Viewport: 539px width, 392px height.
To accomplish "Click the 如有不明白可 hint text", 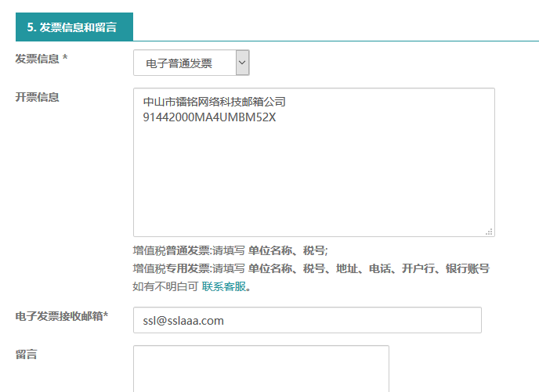I will pos(165,286).
